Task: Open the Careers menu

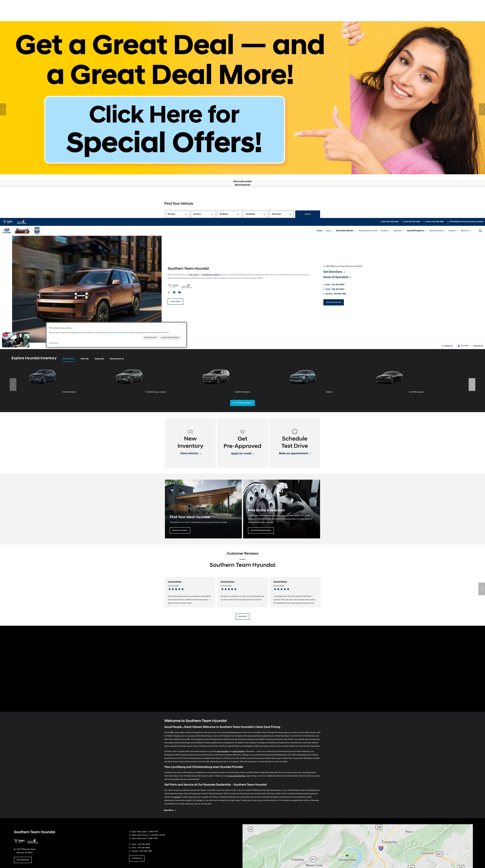Action: pos(453,231)
